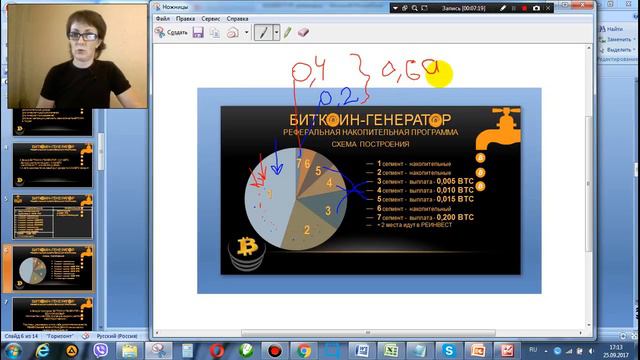Show hidden tray icons arrow
640x360 pixels.
[546, 351]
